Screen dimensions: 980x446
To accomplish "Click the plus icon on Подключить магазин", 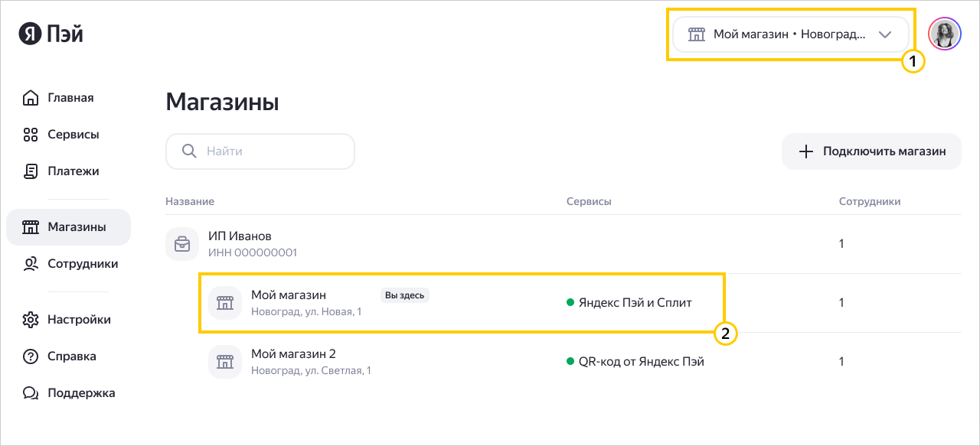I will click(805, 151).
